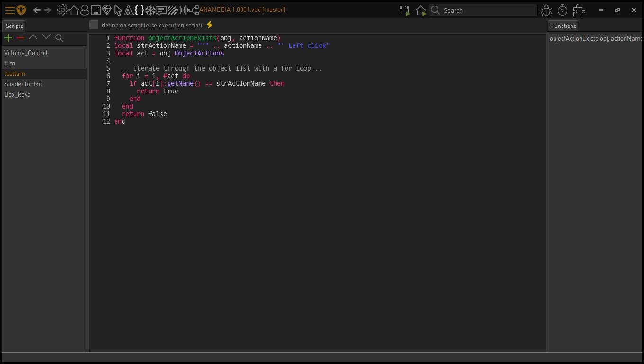Open the diamond Items section
Image resolution: width=644 pixels, height=364 pixels.
point(107,10)
